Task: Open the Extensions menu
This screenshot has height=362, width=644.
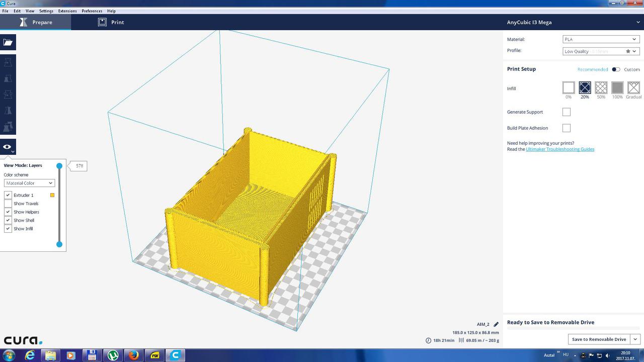Action: (67, 11)
